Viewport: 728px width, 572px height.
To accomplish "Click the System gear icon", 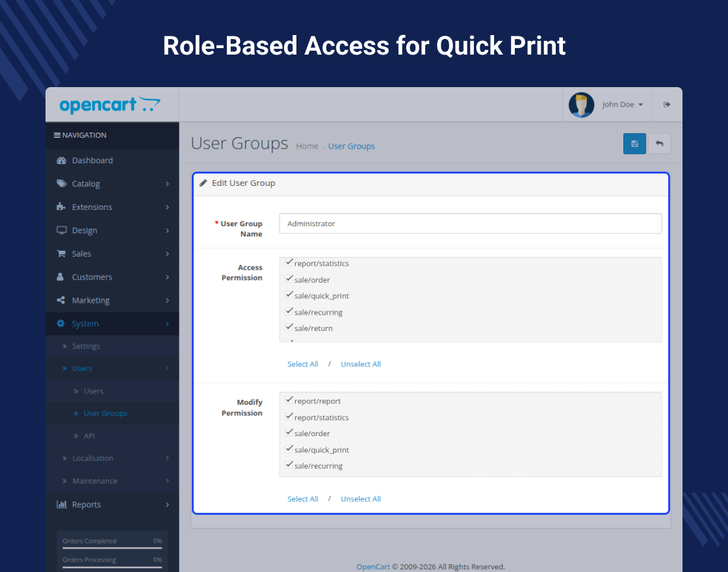I will (x=61, y=323).
